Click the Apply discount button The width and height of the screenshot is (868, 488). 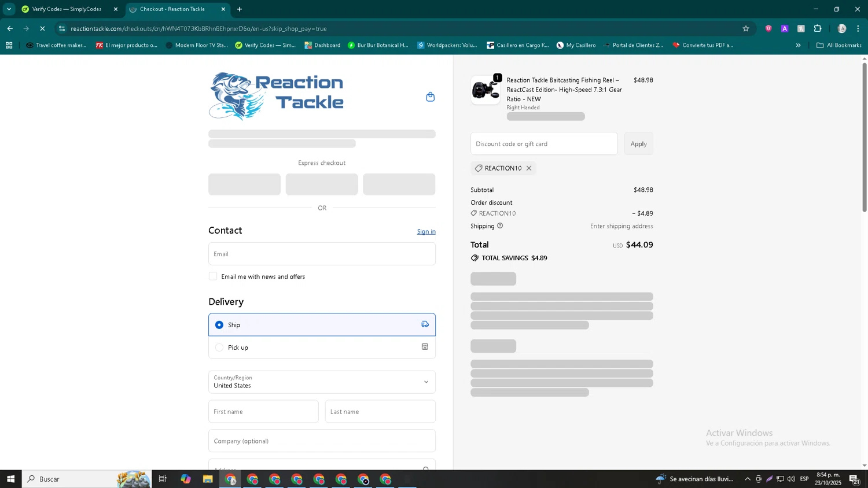pyautogui.click(x=639, y=143)
